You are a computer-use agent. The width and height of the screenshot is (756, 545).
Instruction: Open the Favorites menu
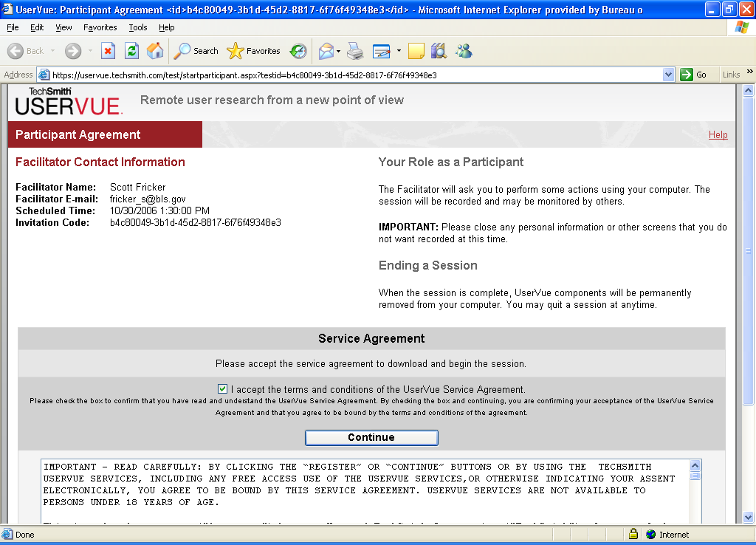100,27
